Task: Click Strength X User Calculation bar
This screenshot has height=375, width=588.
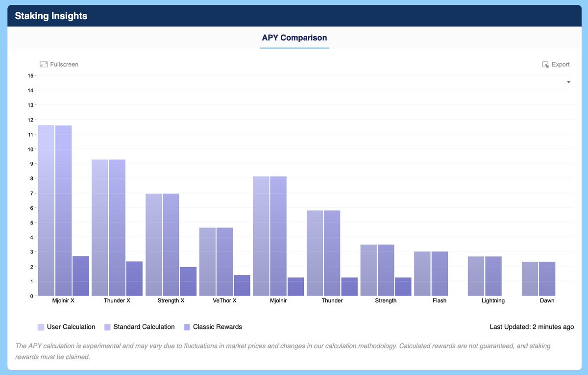Action: (154, 245)
